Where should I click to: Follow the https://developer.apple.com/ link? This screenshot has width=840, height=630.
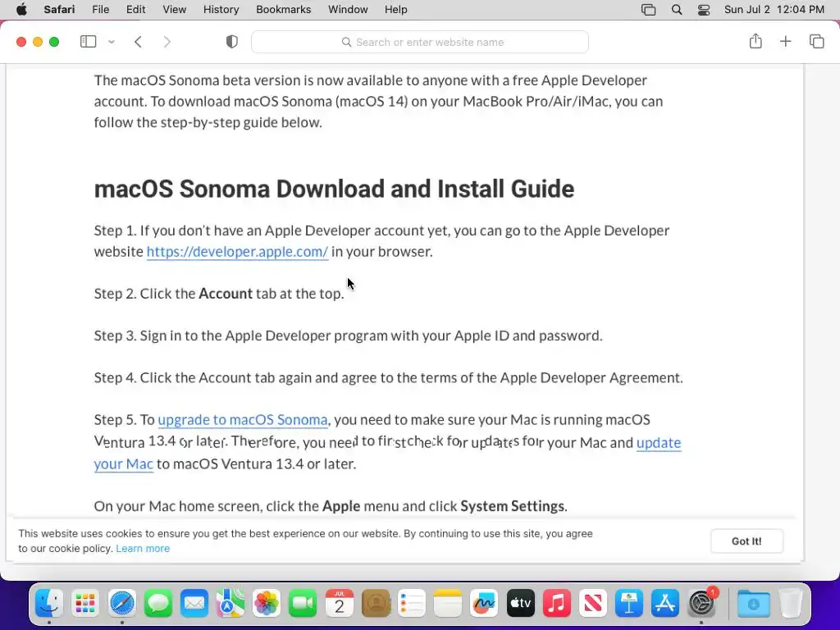pos(237,251)
